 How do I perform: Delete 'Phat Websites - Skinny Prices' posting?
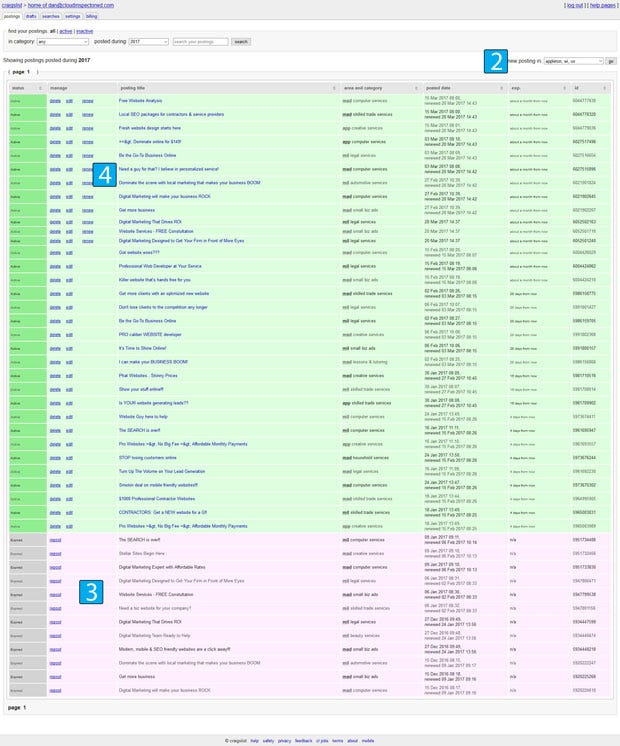pos(55,376)
